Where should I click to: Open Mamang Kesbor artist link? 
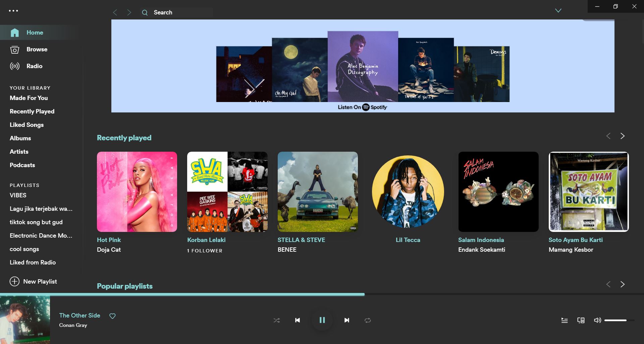(x=571, y=250)
